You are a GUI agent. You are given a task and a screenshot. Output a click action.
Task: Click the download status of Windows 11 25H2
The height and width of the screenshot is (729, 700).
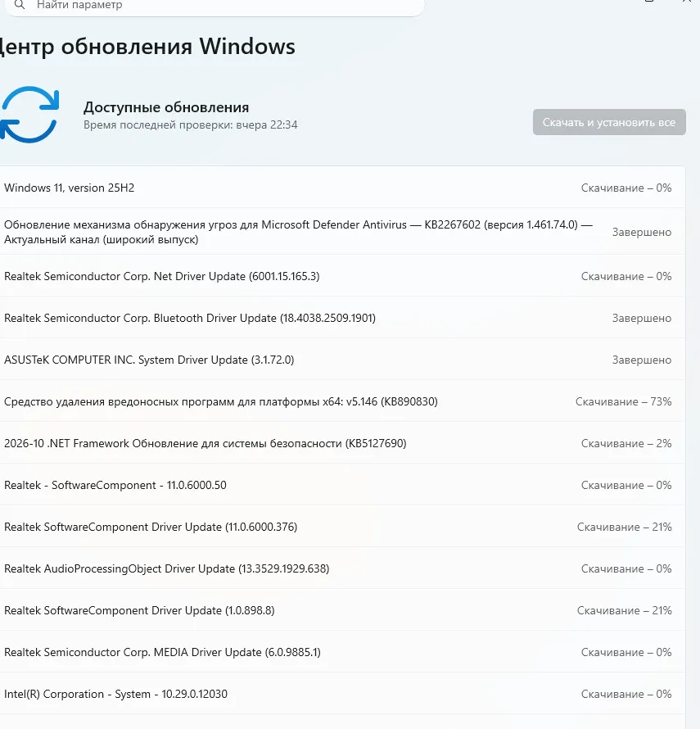click(626, 188)
